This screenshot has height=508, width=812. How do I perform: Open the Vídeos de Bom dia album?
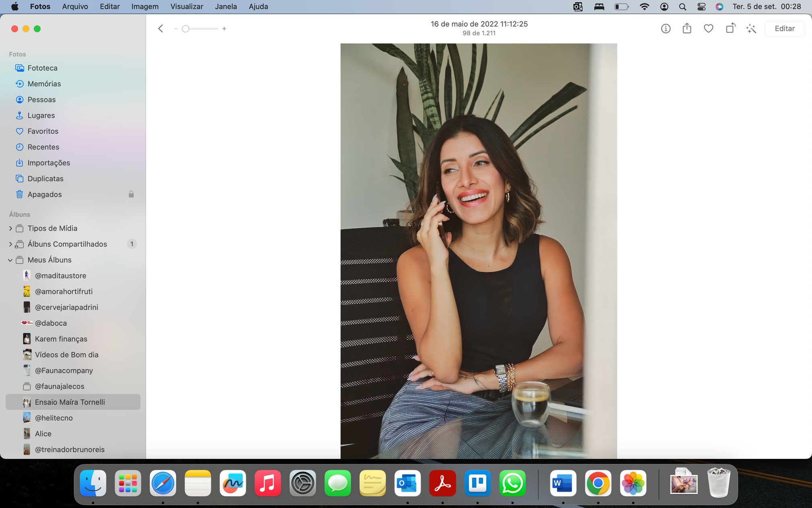pyautogui.click(x=73, y=354)
